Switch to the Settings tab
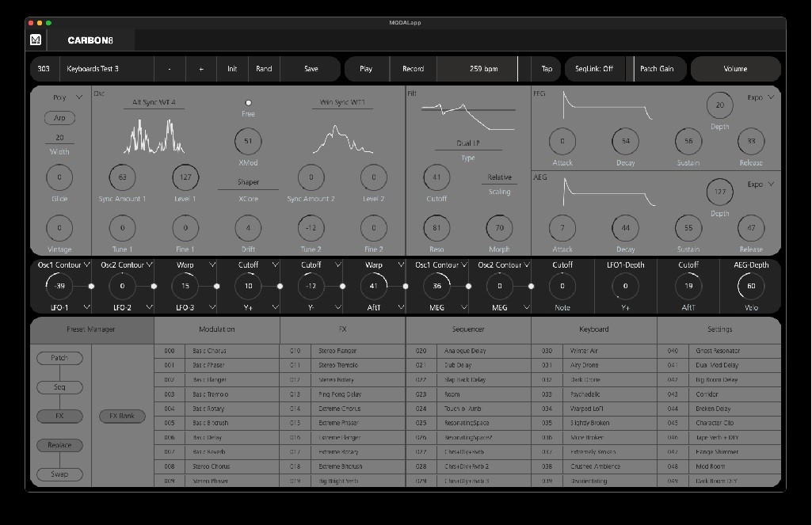 (720, 329)
